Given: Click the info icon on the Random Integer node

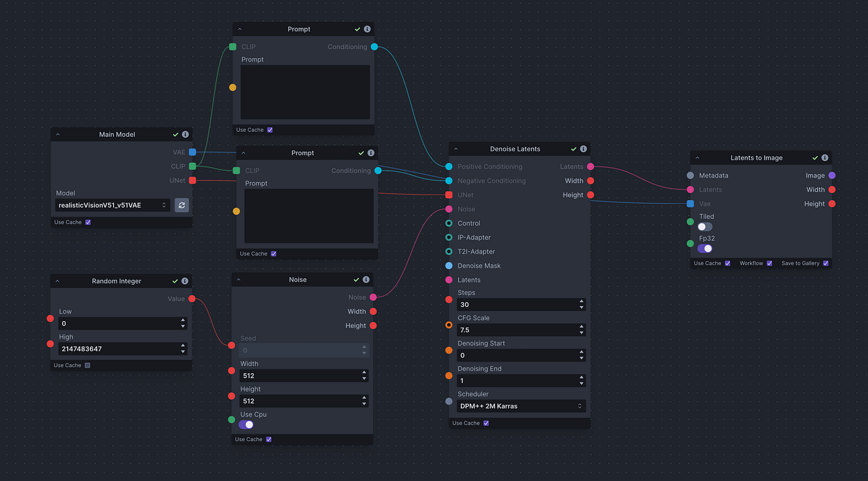Looking at the screenshot, I should click(x=185, y=281).
